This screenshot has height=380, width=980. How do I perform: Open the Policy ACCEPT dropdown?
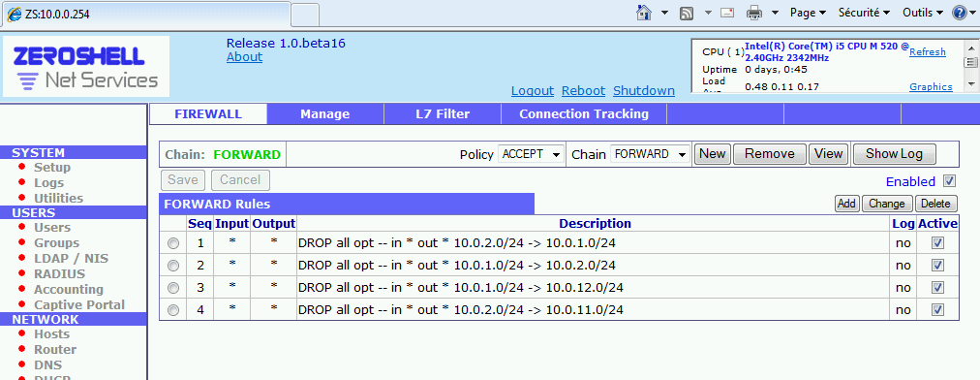point(531,154)
